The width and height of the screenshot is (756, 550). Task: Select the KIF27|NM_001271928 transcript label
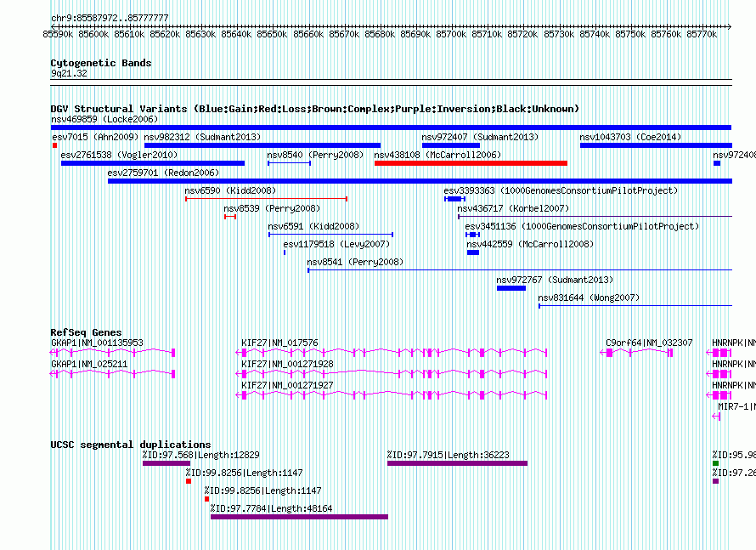coord(287,364)
